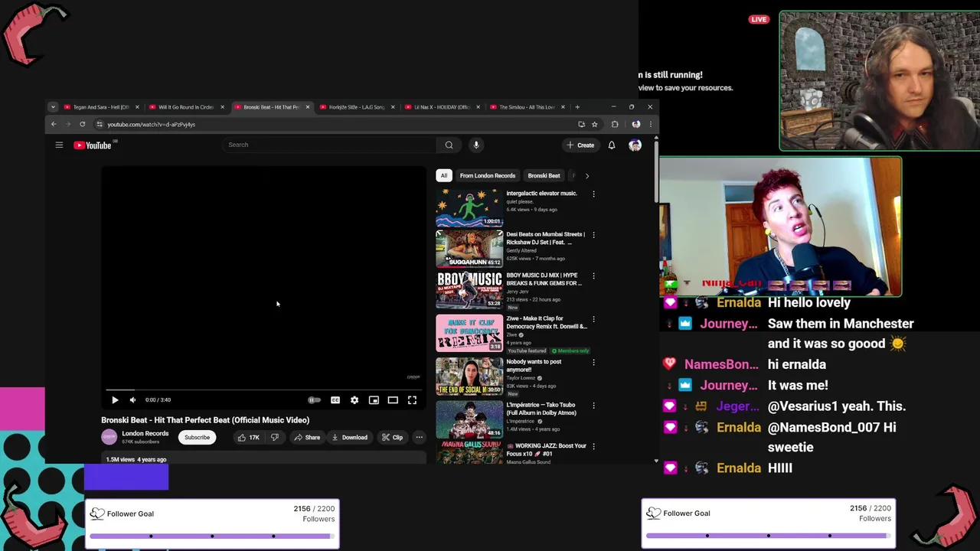Select the All filter chip
Screen dimensions: 980x551
point(444,175)
